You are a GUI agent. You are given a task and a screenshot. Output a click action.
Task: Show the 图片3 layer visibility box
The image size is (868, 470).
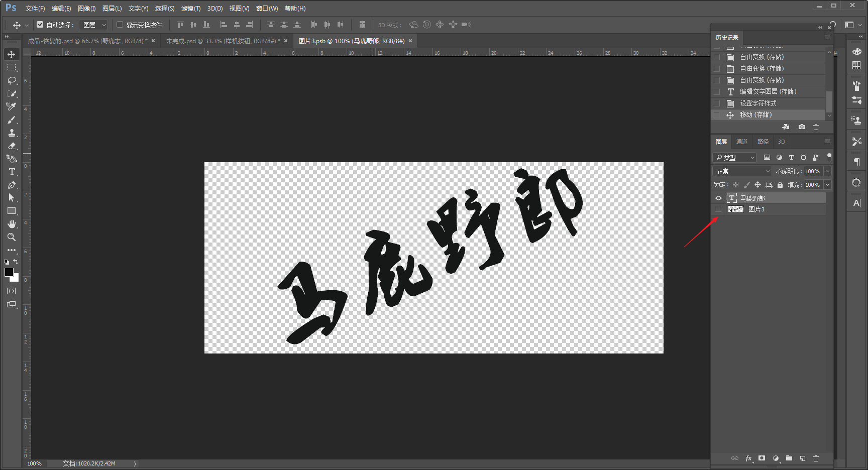point(718,209)
